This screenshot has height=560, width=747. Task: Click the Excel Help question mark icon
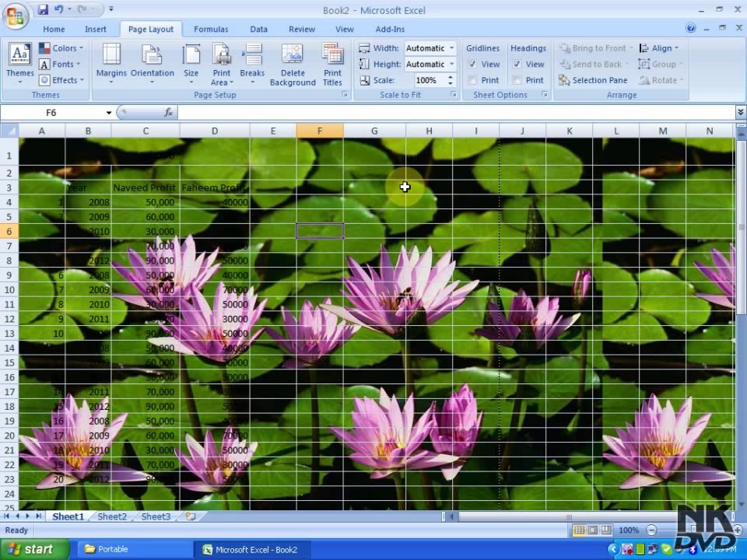point(691,28)
